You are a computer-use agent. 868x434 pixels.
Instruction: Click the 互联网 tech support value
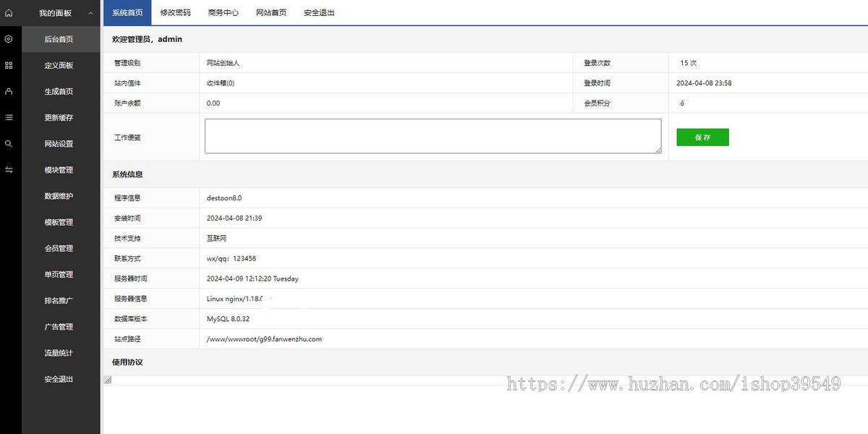[x=216, y=238]
